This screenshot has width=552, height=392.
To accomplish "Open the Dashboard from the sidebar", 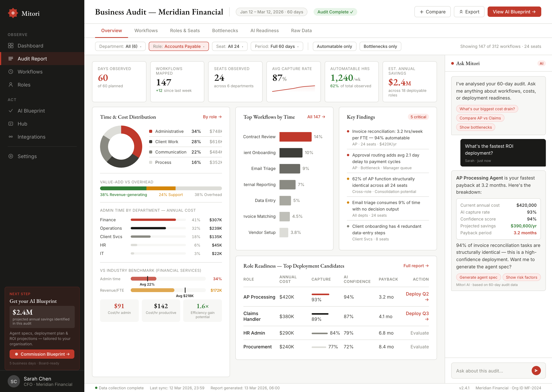I will pyautogui.click(x=30, y=46).
